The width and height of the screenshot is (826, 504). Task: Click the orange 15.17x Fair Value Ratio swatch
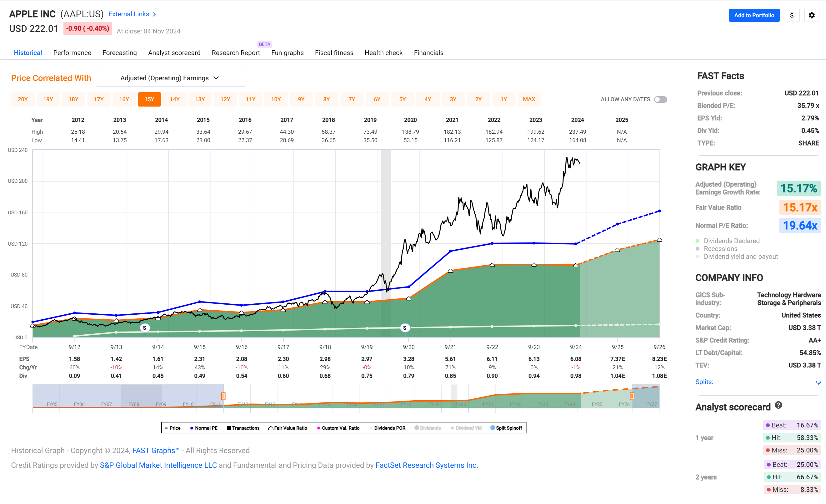(x=800, y=207)
